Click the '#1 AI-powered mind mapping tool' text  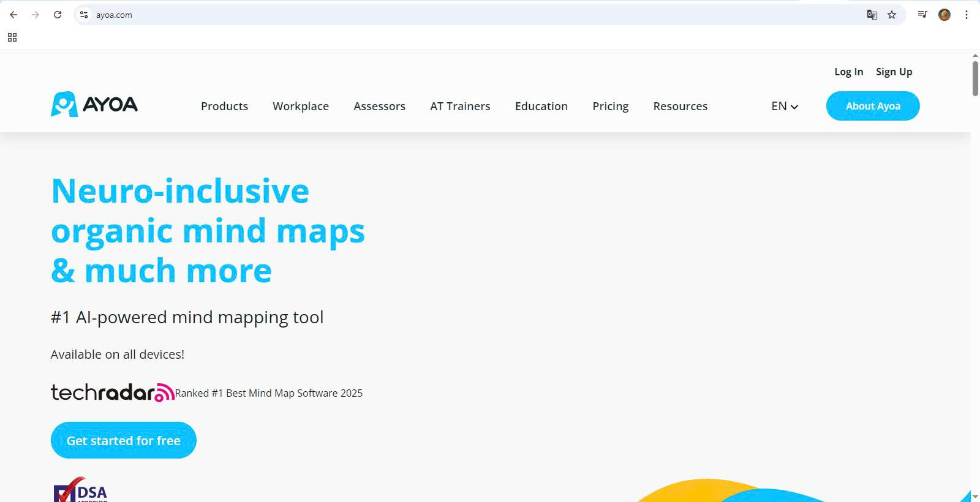(x=187, y=317)
